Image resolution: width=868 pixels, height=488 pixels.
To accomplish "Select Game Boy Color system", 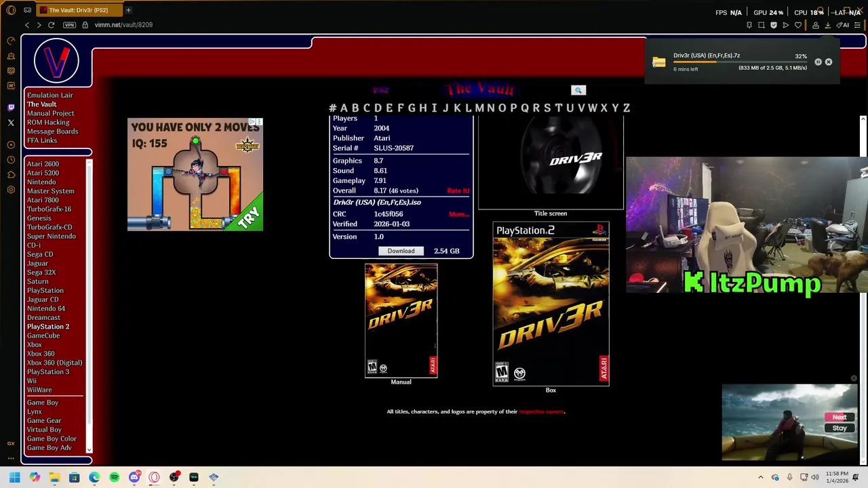I will 52,439.
